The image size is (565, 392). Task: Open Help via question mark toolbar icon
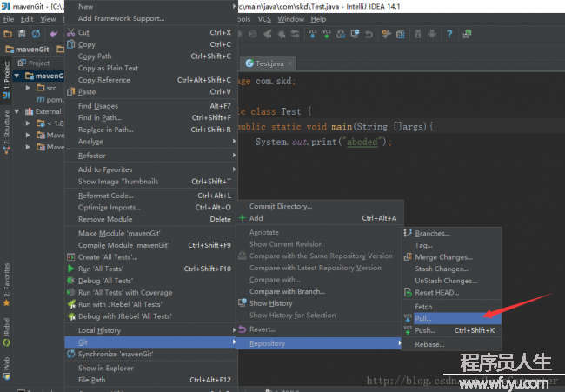point(449,34)
